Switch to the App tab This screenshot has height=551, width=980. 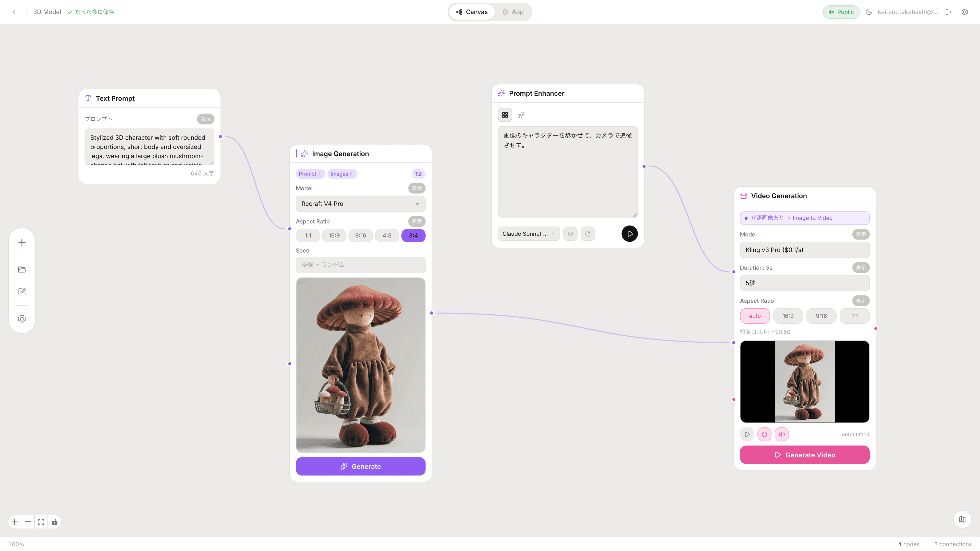[513, 12]
